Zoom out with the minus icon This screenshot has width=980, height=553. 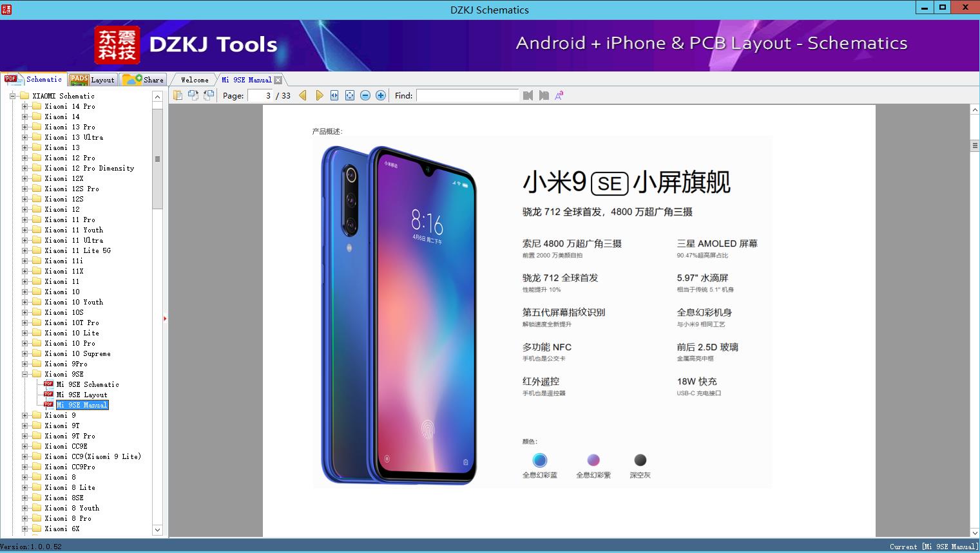tap(365, 95)
